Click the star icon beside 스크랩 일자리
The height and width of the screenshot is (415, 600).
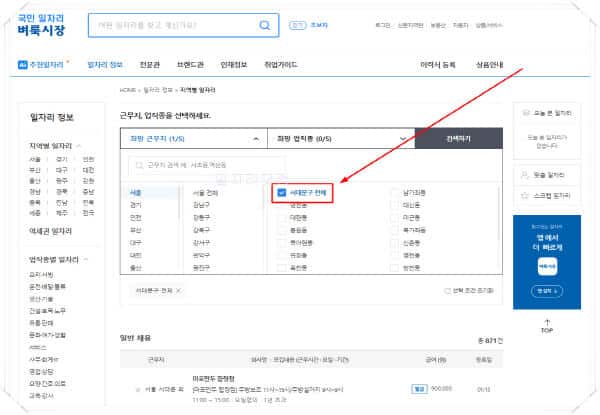525,195
